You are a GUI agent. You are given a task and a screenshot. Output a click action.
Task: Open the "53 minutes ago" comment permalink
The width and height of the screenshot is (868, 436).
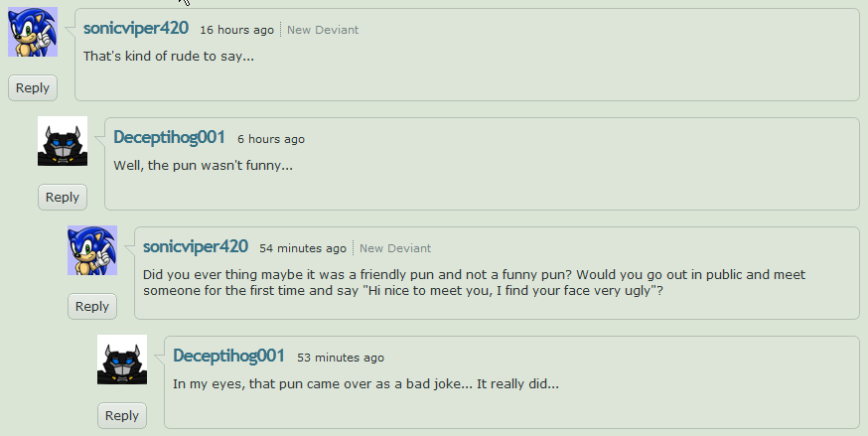[341, 358]
